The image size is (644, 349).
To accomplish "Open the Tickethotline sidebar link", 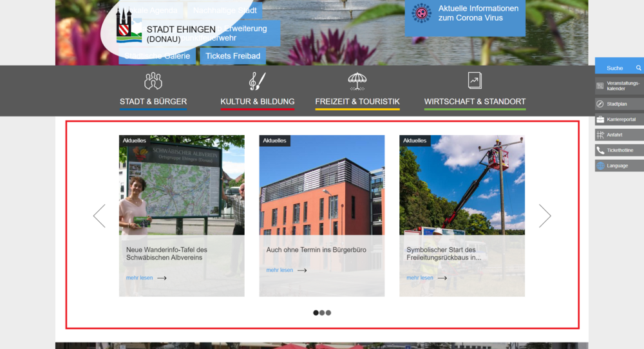I will click(x=620, y=150).
